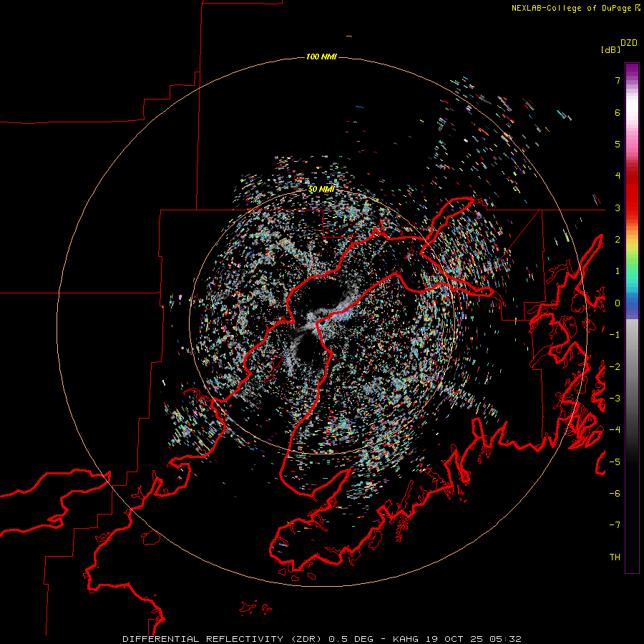Select the 5 tick label on the scale
This screenshot has width=644, height=644.
point(618,144)
